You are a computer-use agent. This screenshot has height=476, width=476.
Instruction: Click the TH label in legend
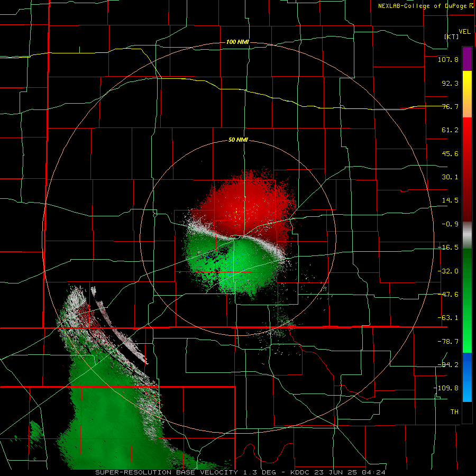[x=454, y=412]
